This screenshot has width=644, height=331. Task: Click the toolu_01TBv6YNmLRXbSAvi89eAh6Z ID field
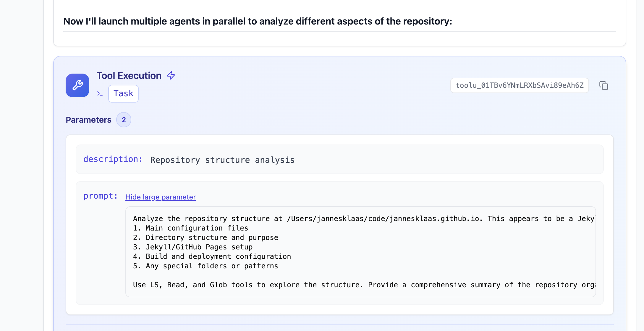click(520, 85)
